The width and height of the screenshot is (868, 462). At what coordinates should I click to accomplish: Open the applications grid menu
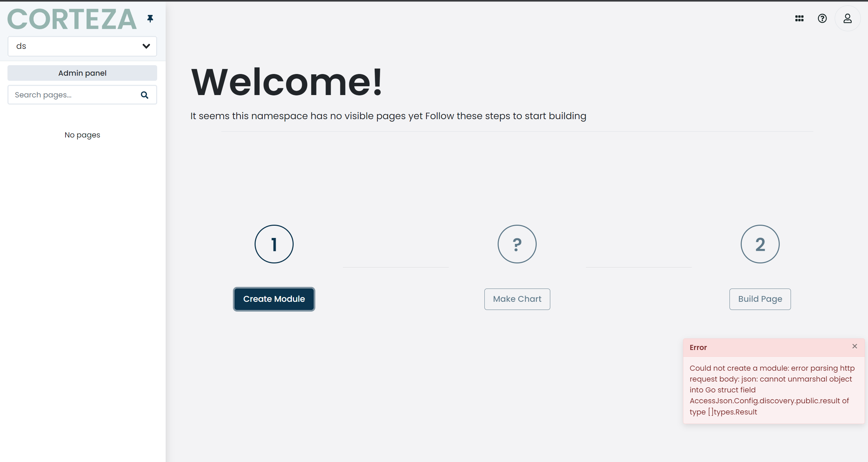(x=799, y=18)
